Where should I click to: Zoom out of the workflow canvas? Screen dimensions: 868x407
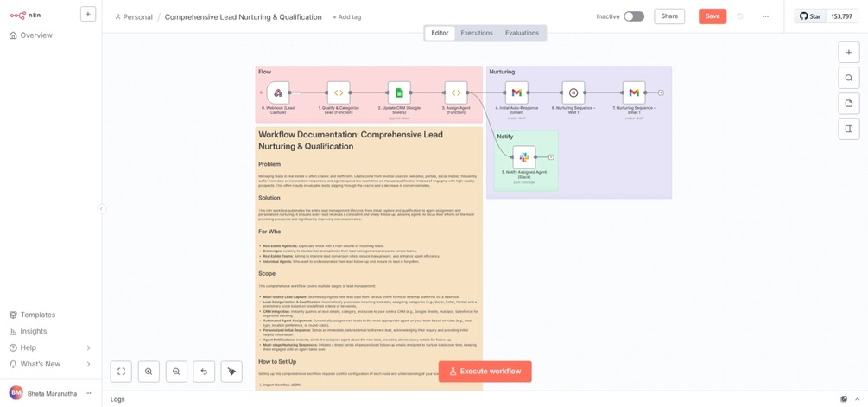[176, 372]
